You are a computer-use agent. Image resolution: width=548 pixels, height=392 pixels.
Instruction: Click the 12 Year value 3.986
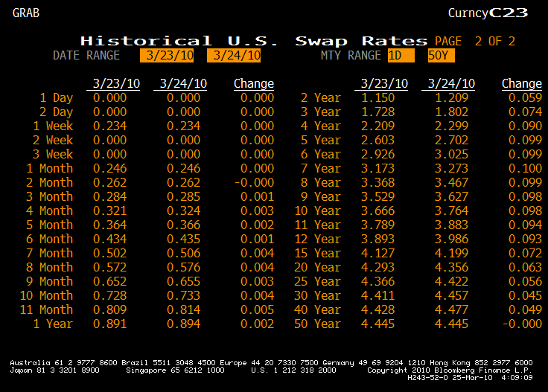451,239
